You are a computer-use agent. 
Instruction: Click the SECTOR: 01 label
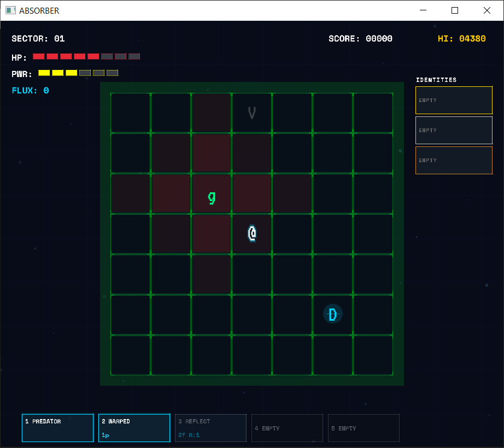(x=38, y=39)
